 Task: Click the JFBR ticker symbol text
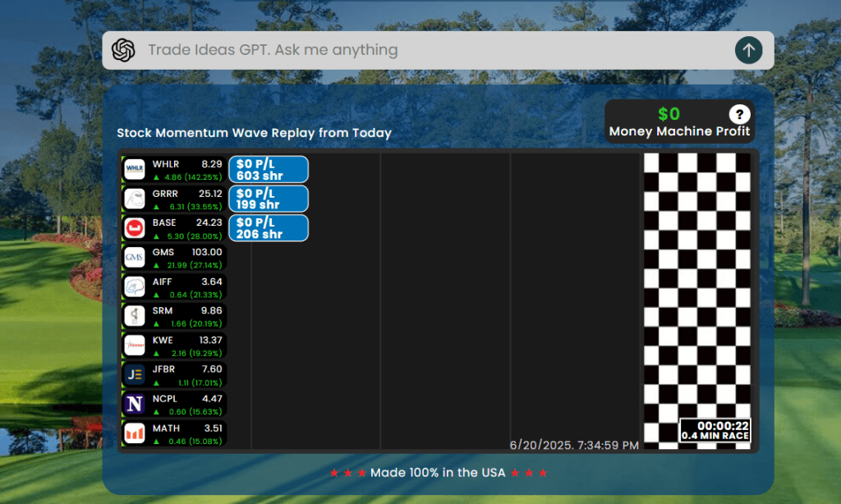163,369
